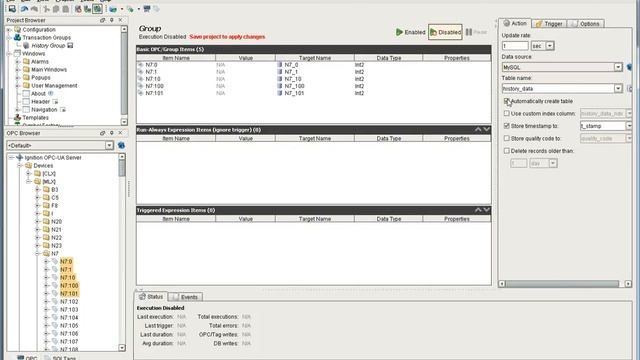The image size is (640, 360).
Task: Click up arrow on Triggered Expression header
Action: tap(478, 210)
